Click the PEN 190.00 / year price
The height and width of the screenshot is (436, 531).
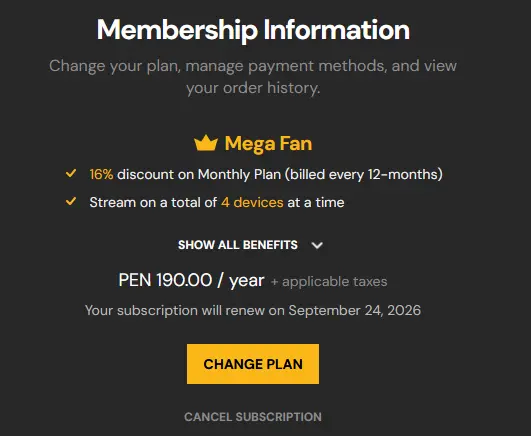[x=191, y=281]
